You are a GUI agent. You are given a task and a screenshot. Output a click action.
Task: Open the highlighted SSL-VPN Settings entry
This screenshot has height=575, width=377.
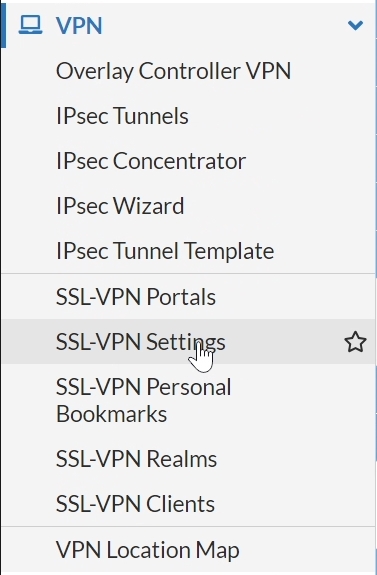[x=188, y=341]
